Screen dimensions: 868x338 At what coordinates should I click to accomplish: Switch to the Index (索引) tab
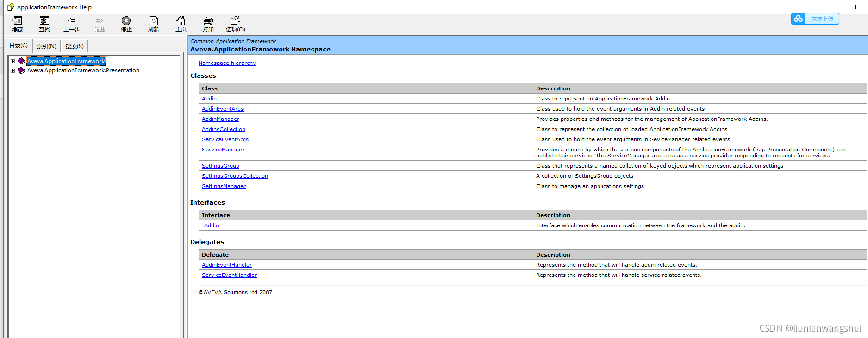(47, 46)
